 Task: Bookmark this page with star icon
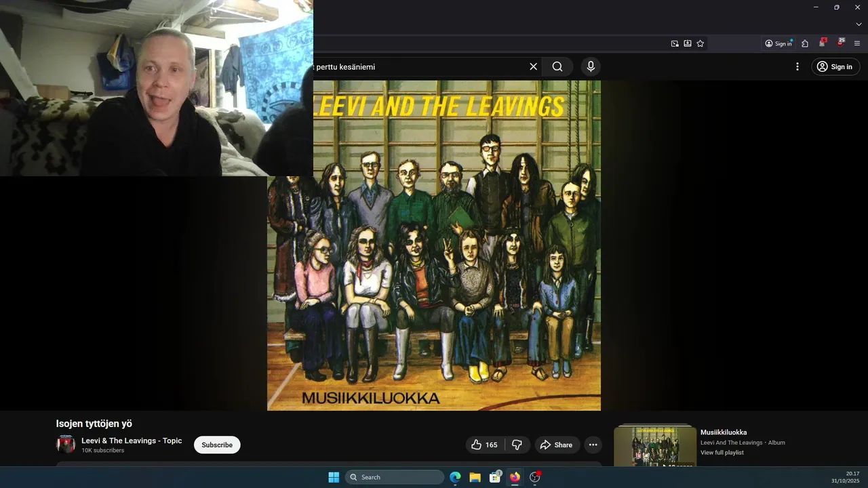(701, 43)
